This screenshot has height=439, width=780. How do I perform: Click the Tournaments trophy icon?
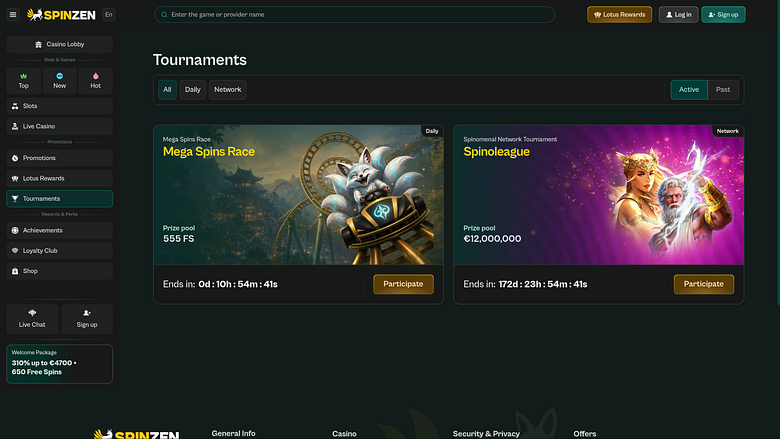point(15,199)
